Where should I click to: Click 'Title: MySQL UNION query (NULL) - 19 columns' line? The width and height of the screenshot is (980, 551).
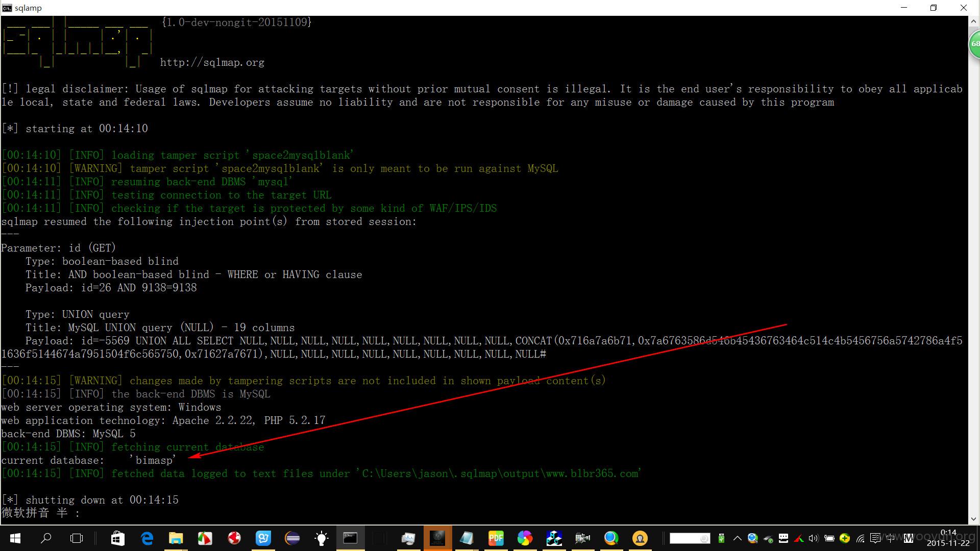pyautogui.click(x=160, y=328)
